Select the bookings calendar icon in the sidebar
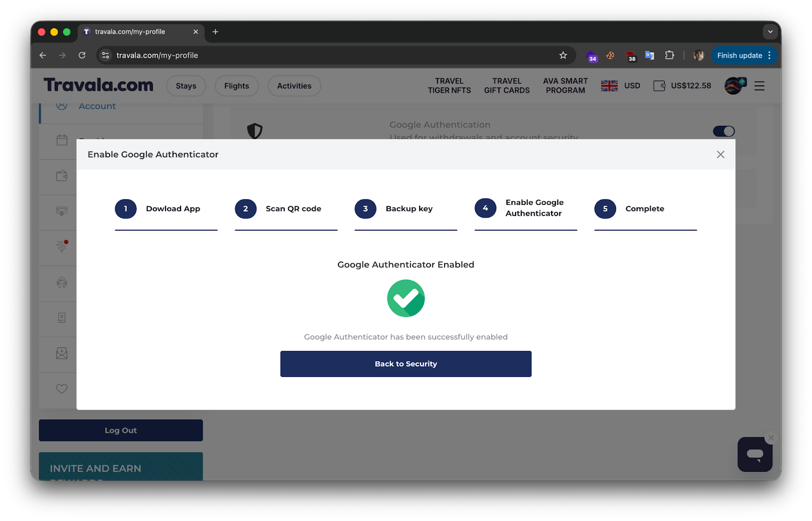812x521 pixels. click(x=61, y=141)
